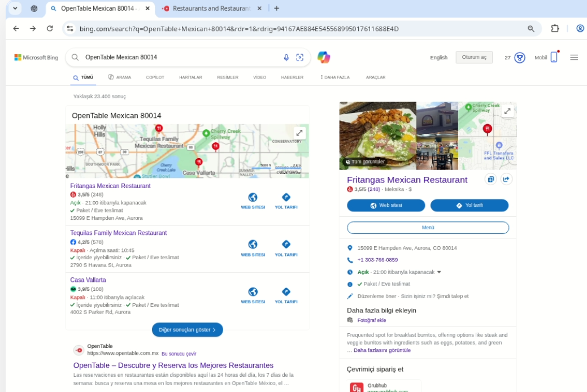Click the Fotoğraf ekle link
This screenshot has width=587, height=392.
pyautogui.click(x=371, y=320)
